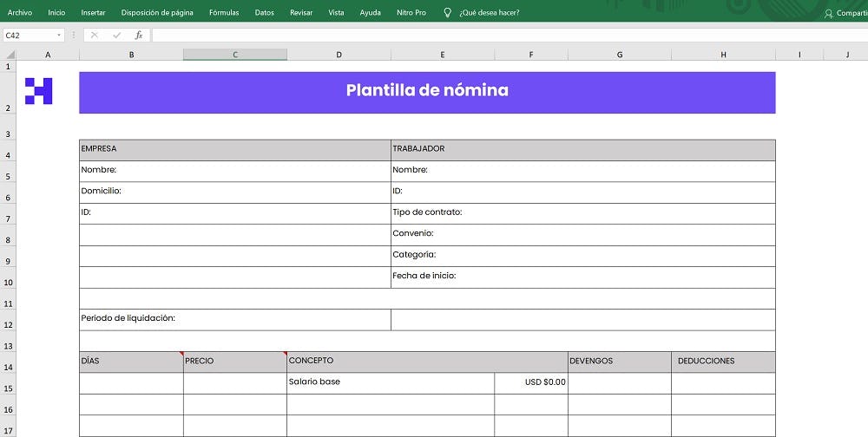Select column G header
This screenshot has height=437, width=868.
(620, 55)
